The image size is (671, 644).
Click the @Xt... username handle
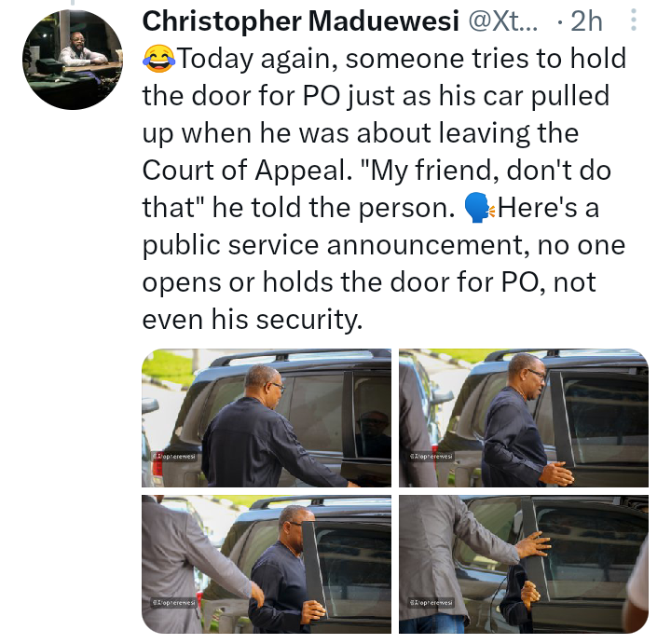(502, 21)
